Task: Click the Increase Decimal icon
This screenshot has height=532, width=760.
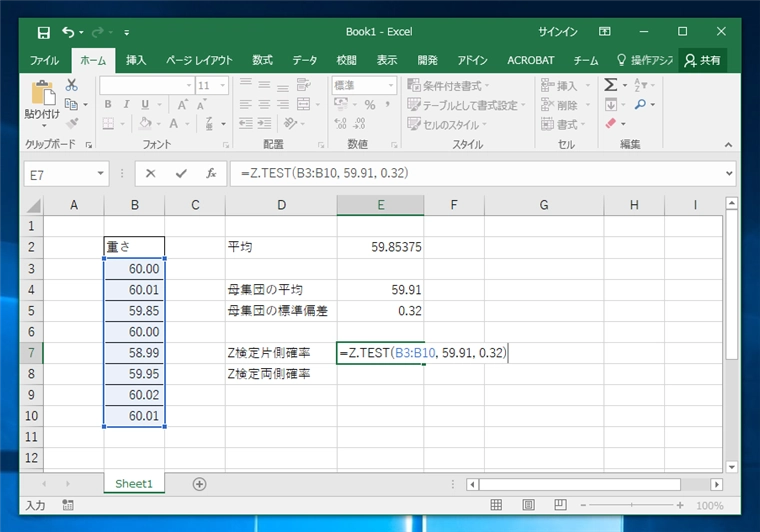Action: tap(341, 124)
